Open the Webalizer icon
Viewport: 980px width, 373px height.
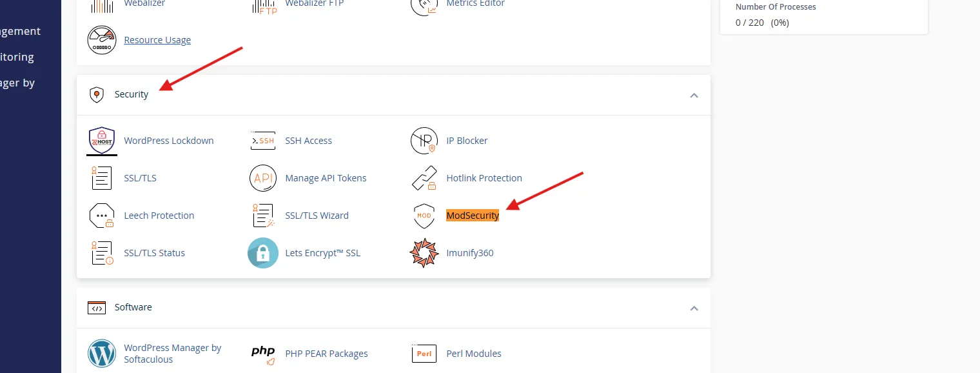tap(102, 6)
